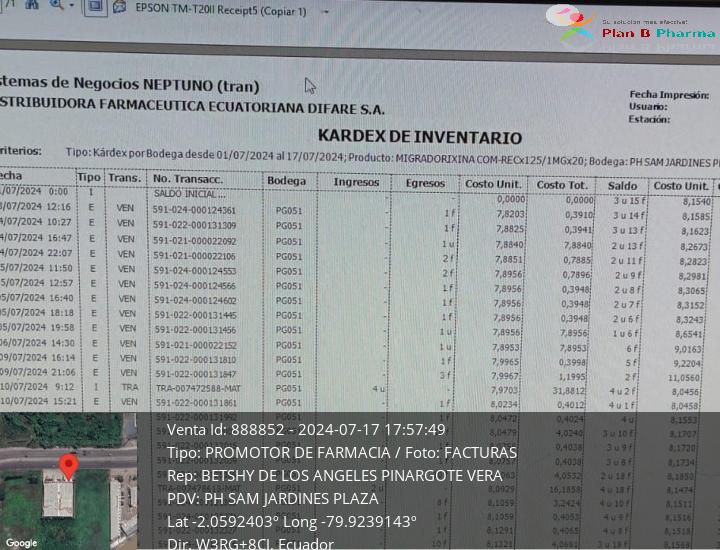Open the zoom level dropdown arrow

[x=72, y=6]
